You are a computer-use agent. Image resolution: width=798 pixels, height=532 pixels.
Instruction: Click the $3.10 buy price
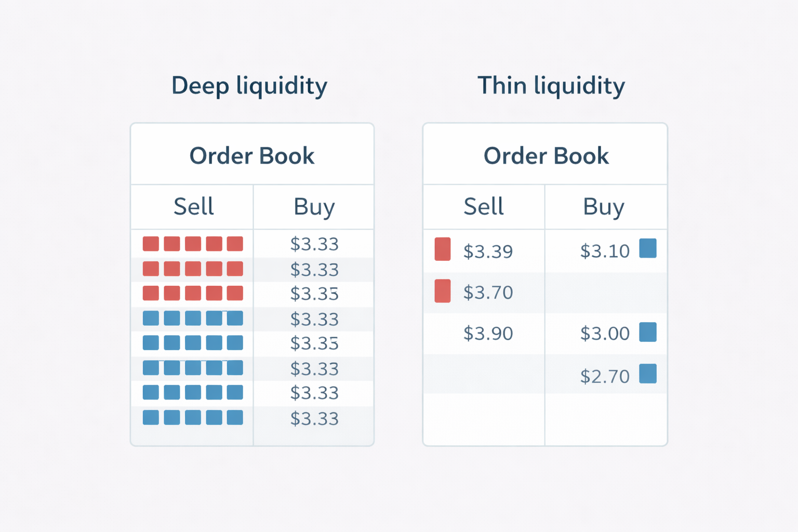click(x=605, y=251)
